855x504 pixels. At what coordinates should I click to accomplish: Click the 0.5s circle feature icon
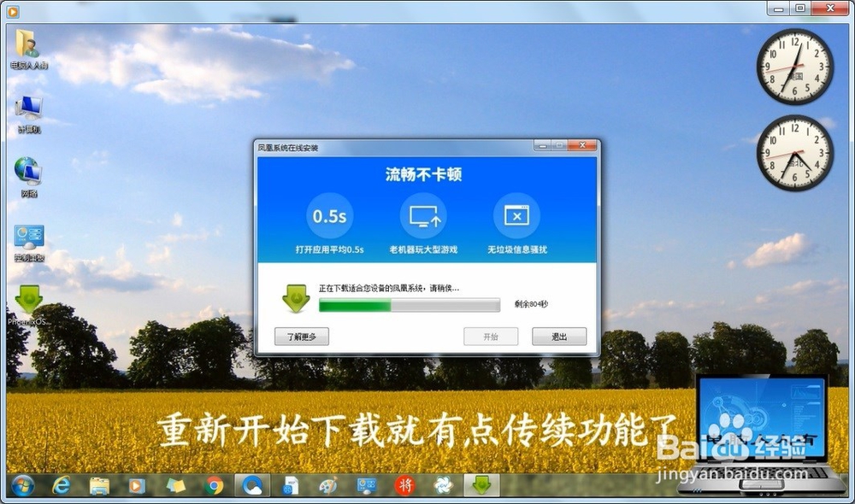click(x=329, y=216)
